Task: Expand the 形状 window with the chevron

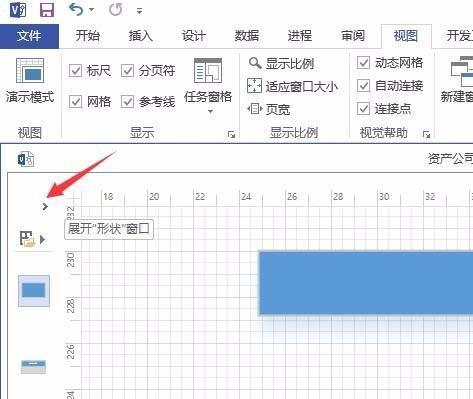Action: tap(45, 207)
